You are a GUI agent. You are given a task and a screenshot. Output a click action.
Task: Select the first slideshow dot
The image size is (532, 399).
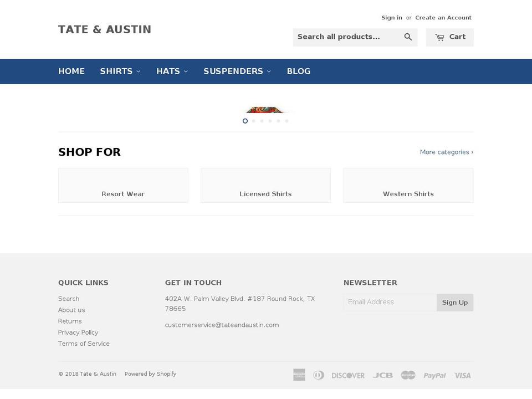[x=245, y=121]
